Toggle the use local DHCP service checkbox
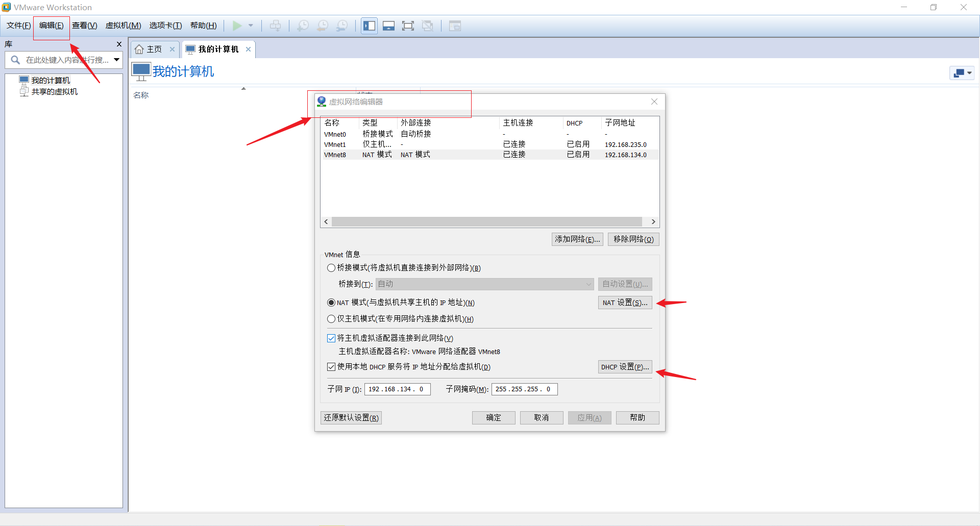 (331, 367)
